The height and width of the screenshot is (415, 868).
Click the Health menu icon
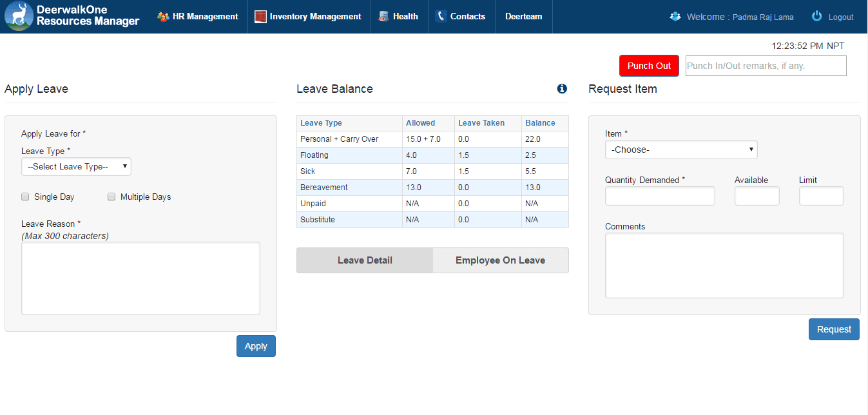(x=383, y=17)
